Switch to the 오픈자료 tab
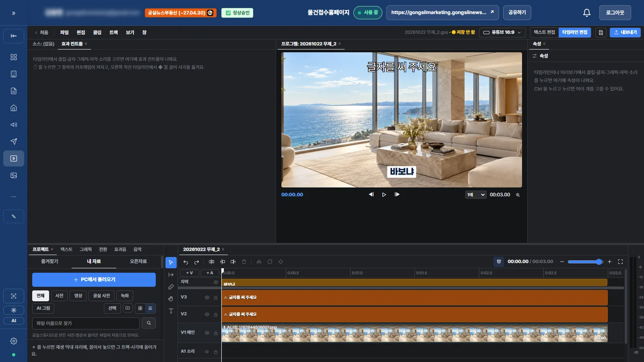This screenshot has height=362, width=644. coord(138,261)
